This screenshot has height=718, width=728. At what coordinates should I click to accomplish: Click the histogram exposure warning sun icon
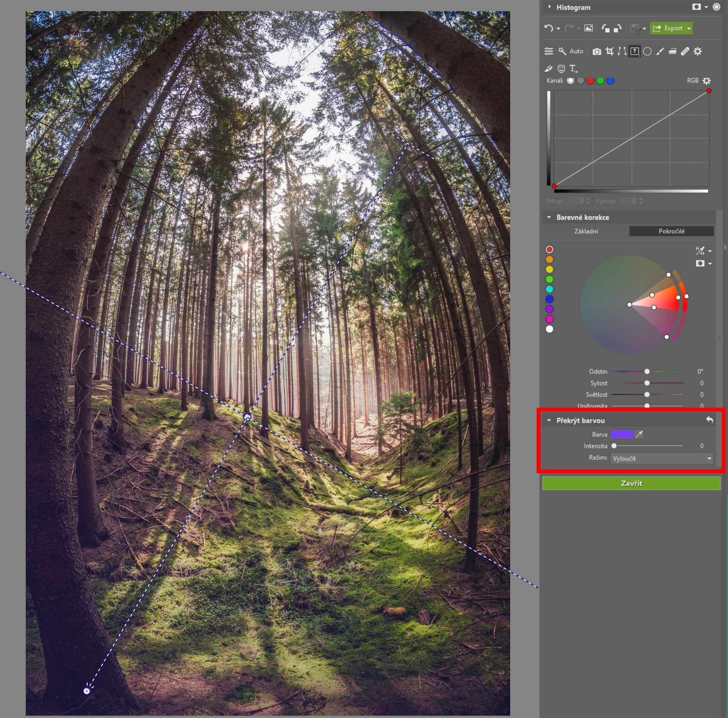click(x=716, y=7)
